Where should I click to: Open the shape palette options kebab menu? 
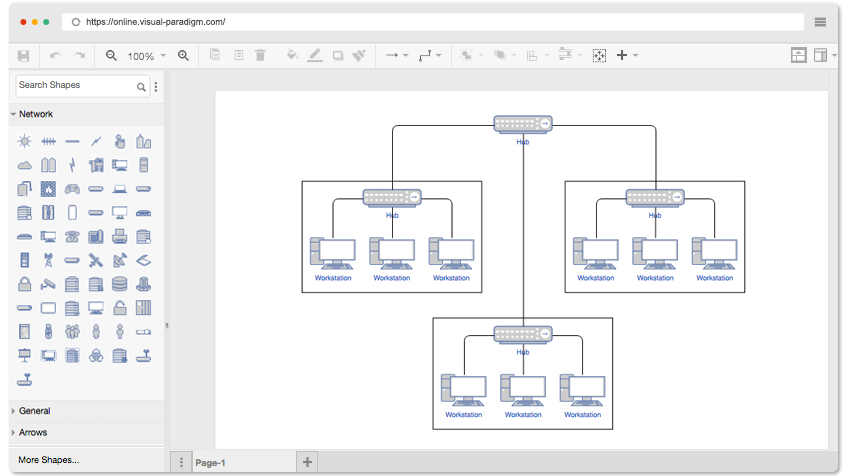(156, 87)
